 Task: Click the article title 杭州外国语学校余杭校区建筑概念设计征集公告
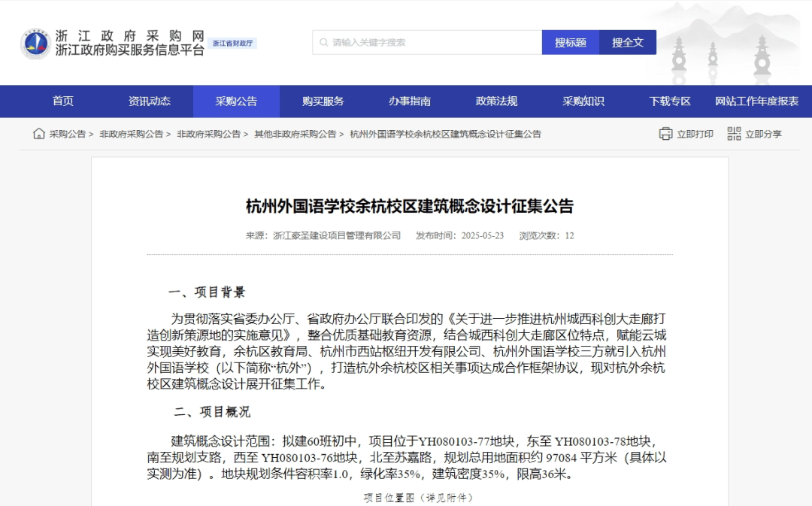tap(410, 206)
